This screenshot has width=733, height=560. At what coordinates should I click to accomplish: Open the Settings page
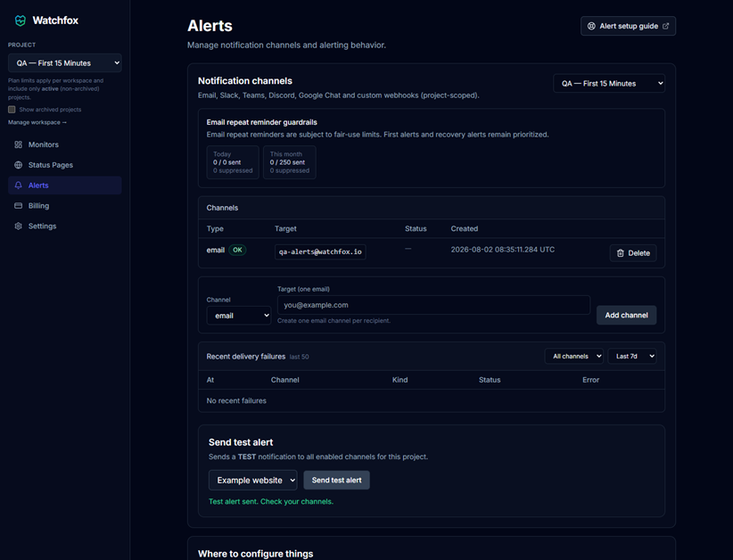click(65, 226)
